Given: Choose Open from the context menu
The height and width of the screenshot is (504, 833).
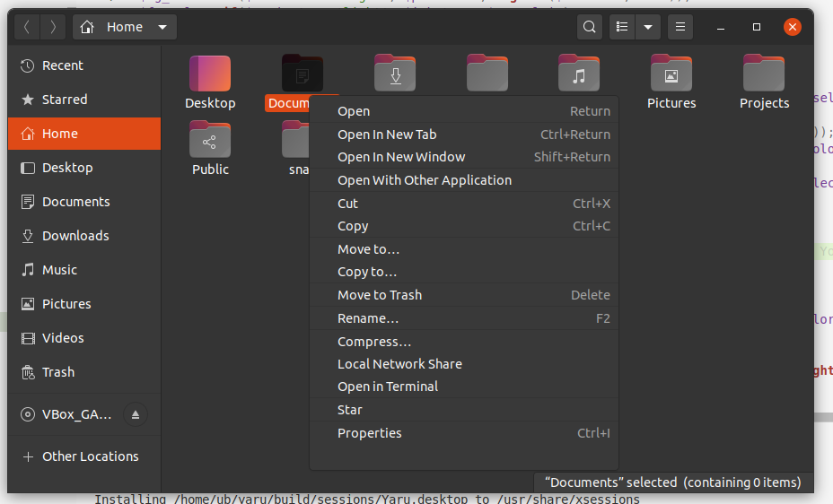Looking at the screenshot, I should click(464, 111).
